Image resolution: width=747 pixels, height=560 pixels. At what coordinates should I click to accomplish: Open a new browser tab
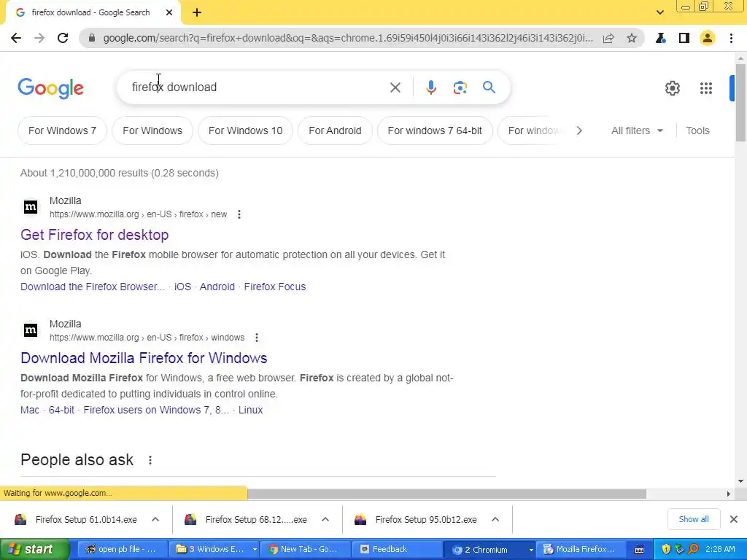click(x=197, y=12)
